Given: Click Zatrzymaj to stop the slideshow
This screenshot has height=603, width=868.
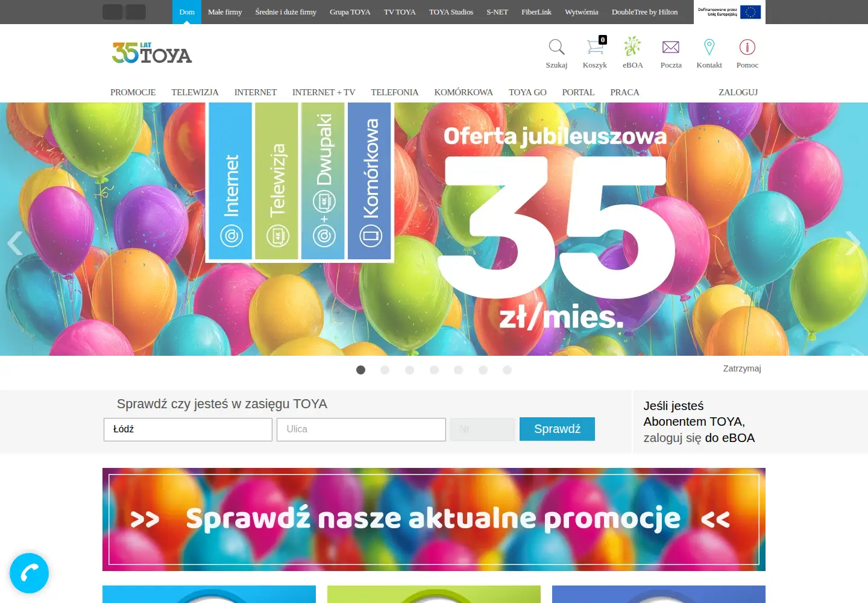Looking at the screenshot, I should coord(742,368).
